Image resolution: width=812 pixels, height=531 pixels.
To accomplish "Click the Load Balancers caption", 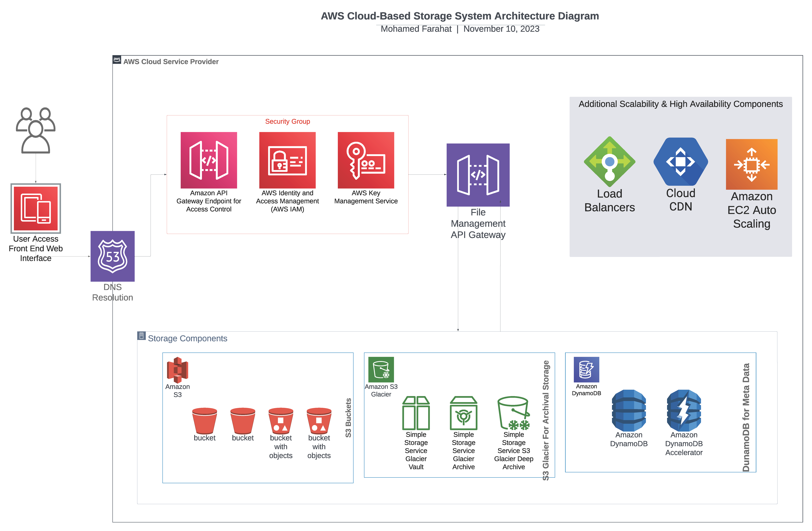I will point(610,200).
